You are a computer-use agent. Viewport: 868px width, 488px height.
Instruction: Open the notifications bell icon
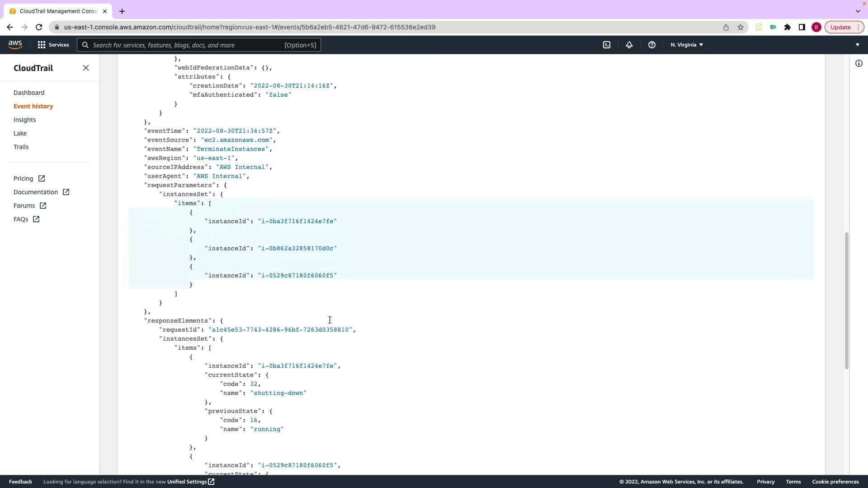tap(629, 45)
